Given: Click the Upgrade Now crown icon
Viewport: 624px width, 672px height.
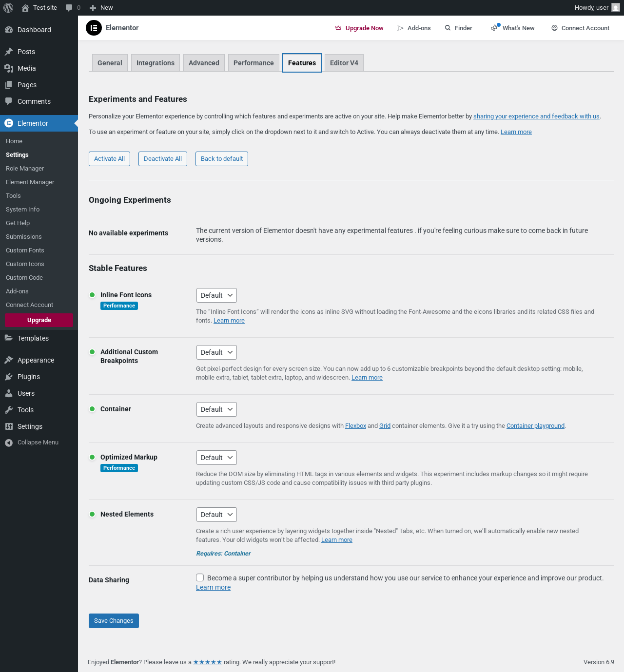Looking at the screenshot, I should [338, 28].
